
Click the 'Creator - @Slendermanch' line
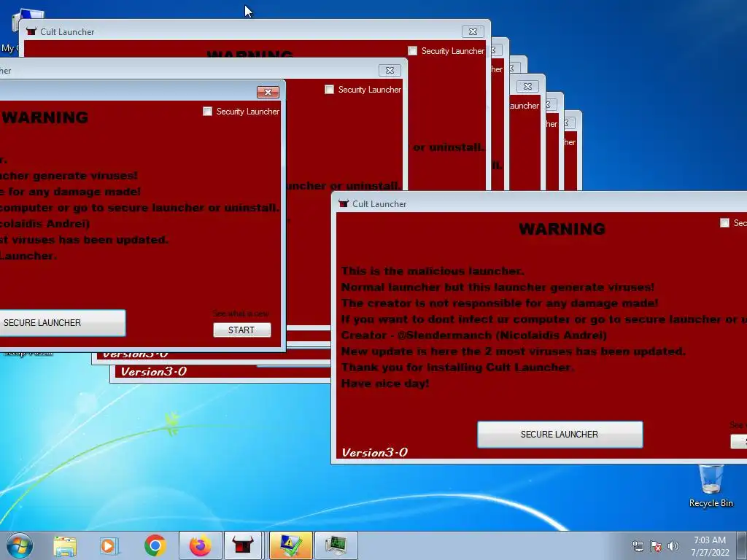coord(474,335)
